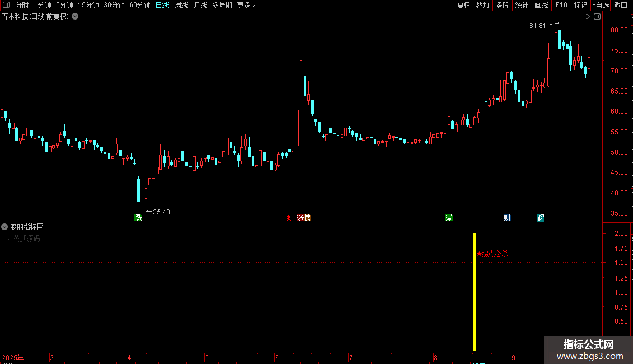Expand the 更多 more periods menu
The width and height of the screenshot is (633, 364).
[246, 5]
